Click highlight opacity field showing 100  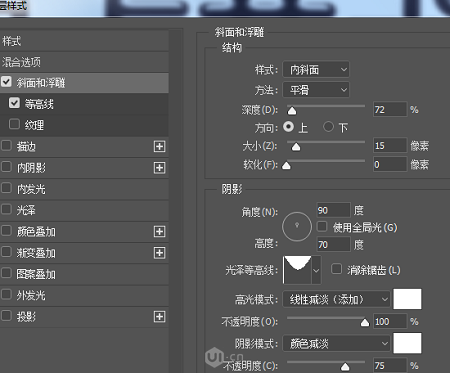pyautogui.click(x=390, y=321)
